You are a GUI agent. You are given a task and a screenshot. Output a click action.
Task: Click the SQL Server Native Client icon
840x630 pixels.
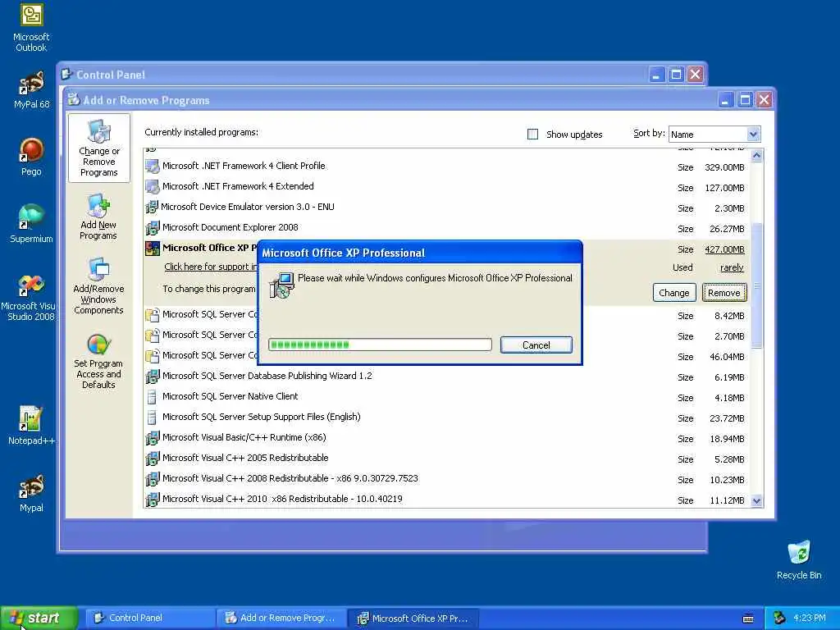pyautogui.click(x=152, y=396)
